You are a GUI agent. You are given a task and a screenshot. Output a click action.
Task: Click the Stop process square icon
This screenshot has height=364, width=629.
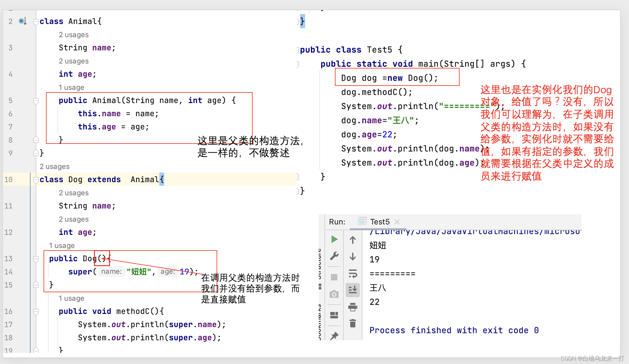pyautogui.click(x=334, y=277)
